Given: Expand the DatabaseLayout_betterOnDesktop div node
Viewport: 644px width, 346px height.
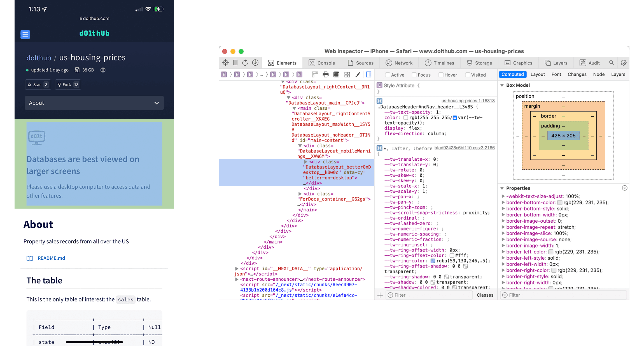Looking at the screenshot, I should [x=306, y=162].
